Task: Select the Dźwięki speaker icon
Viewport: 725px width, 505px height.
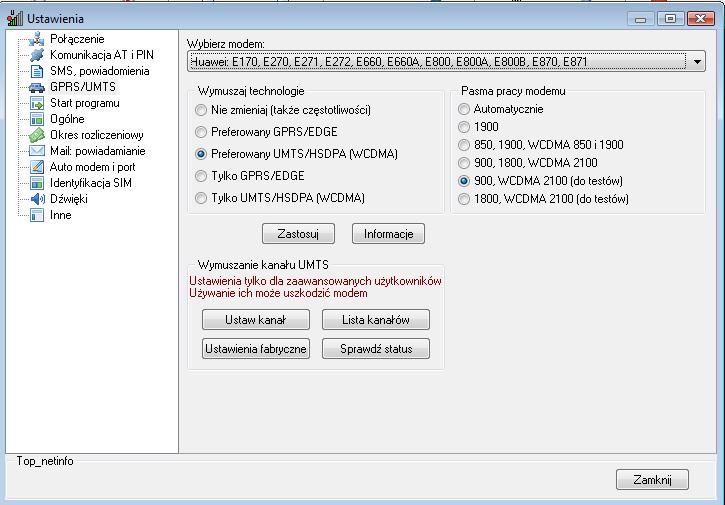Action: 37,199
